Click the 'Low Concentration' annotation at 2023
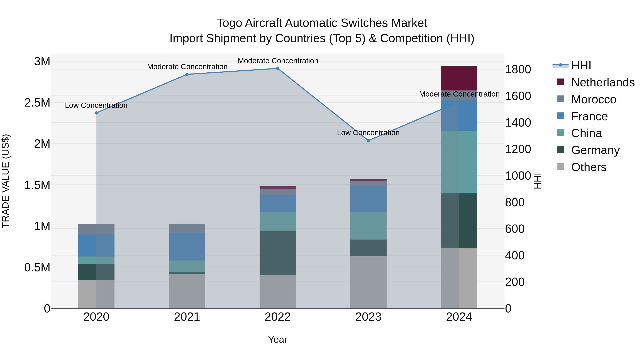The width and height of the screenshot is (644, 362). click(x=368, y=133)
